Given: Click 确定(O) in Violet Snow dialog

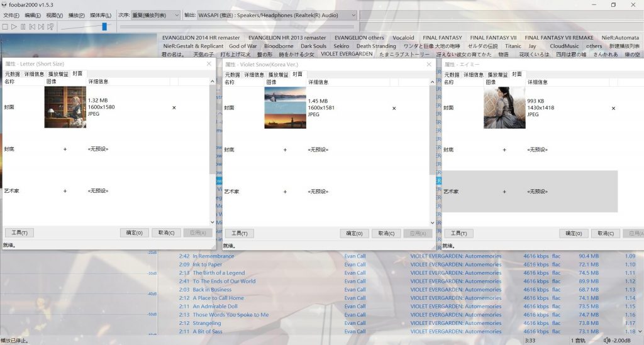Looking at the screenshot, I should coord(355,233).
